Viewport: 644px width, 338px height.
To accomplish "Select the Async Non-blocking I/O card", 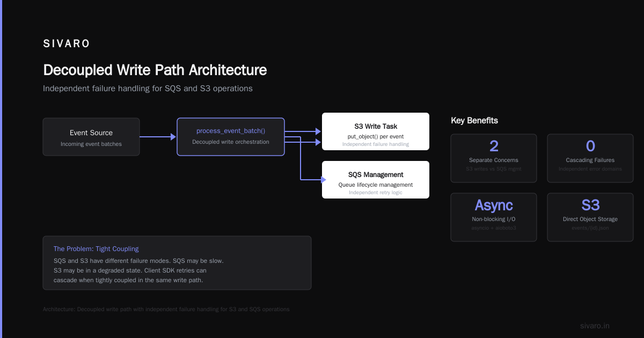I will point(494,217).
